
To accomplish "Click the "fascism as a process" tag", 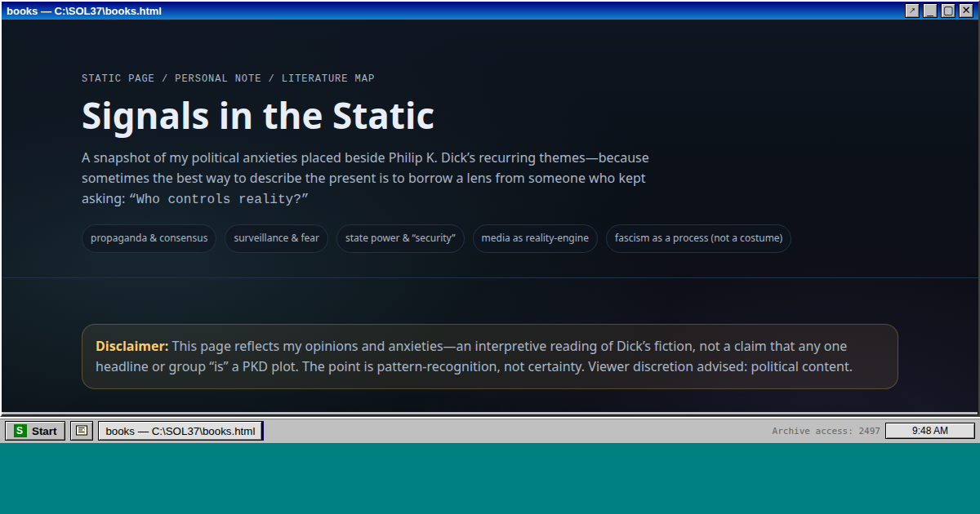I will [x=698, y=238].
